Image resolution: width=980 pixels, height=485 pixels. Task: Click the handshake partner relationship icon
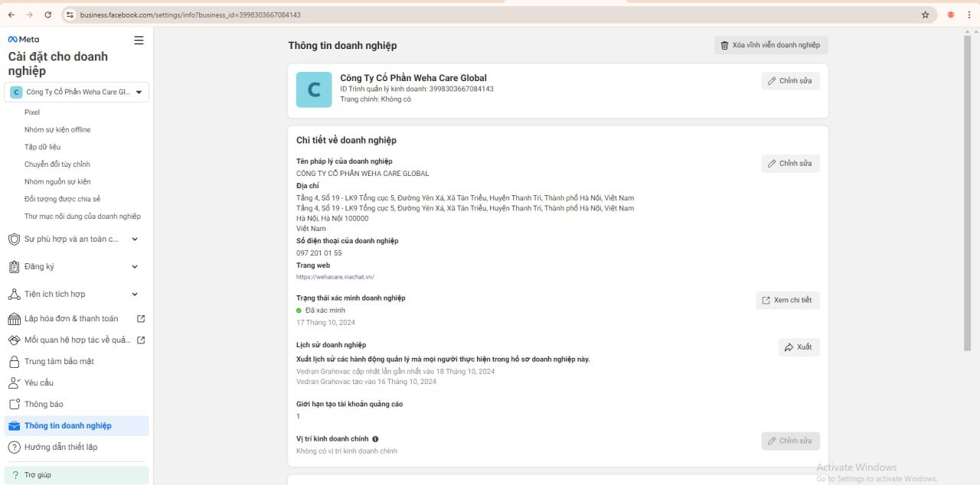(x=14, y=340)
